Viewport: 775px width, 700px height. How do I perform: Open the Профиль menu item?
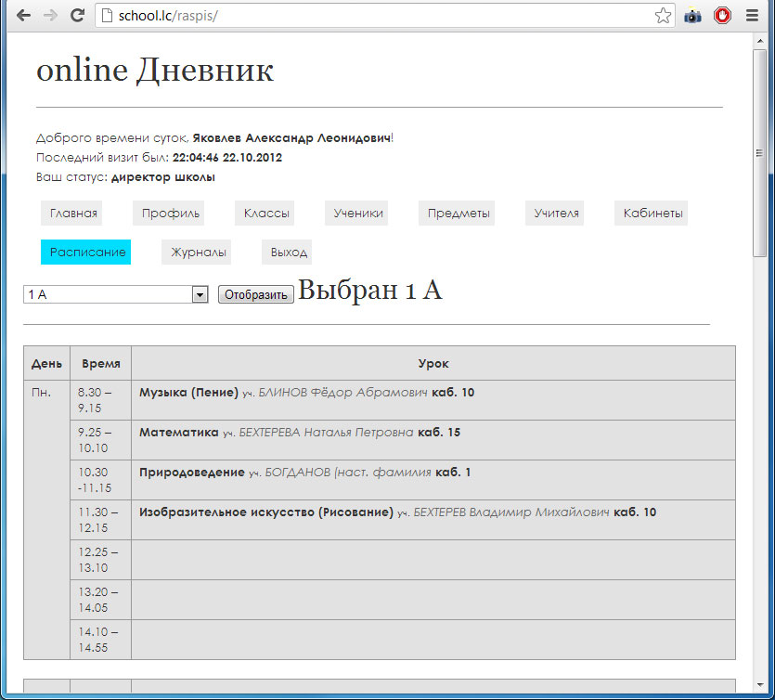pyautogui.click(x=169, y=214)
